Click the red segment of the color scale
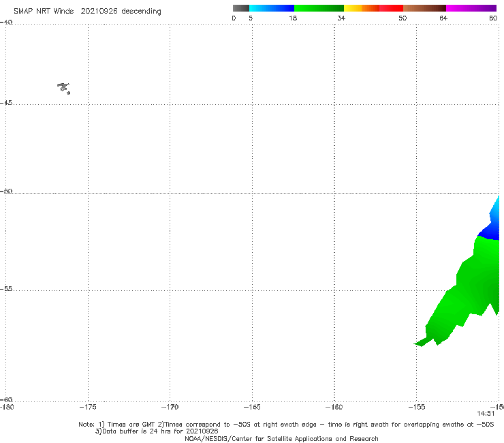 391,8
